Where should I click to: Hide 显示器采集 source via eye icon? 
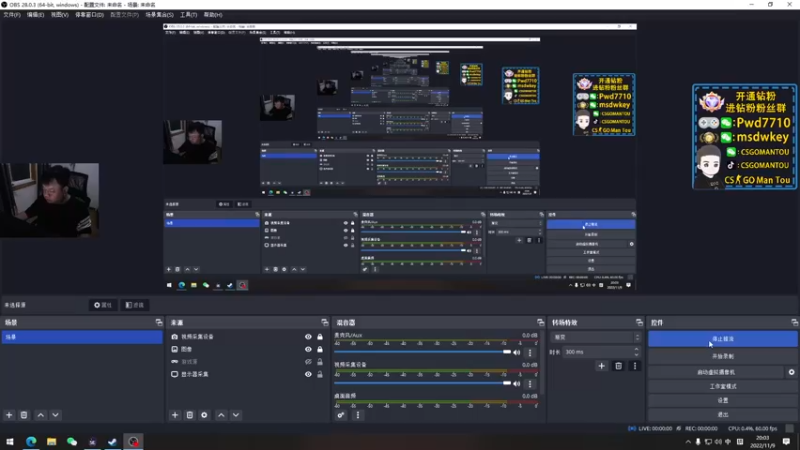point(308,374)
